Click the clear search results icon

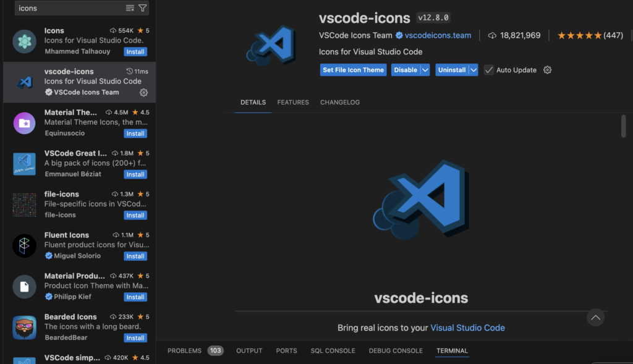click(x=130, y=8)
